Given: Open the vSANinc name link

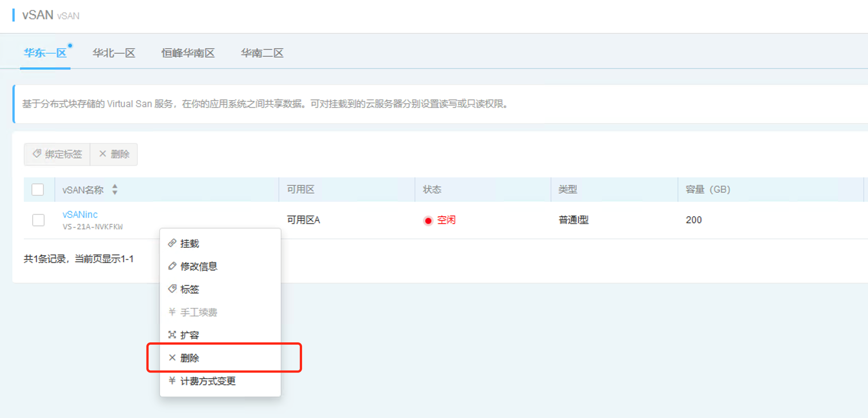Looking at the screenshot, I should (x=80, y=214).
